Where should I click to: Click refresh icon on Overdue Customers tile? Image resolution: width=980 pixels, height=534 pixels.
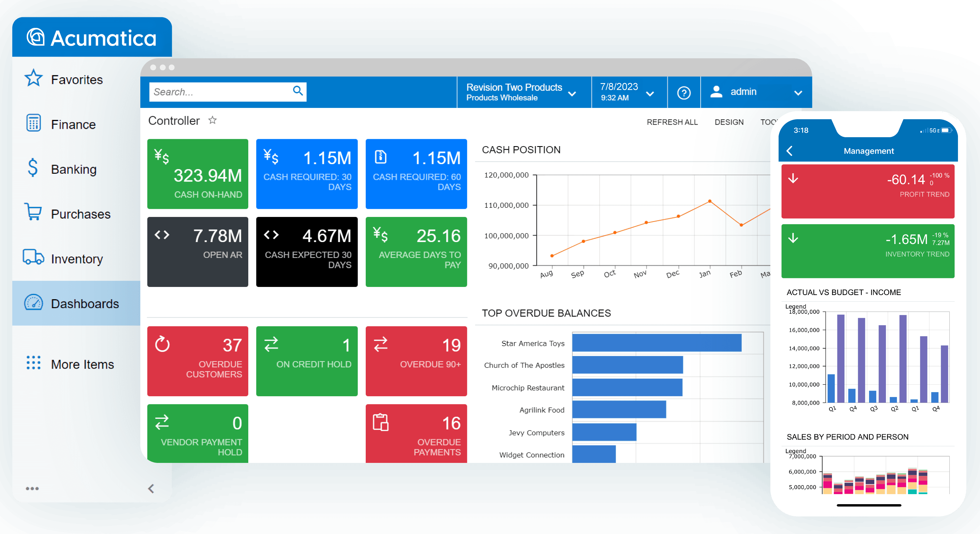(x=162, y=344)
